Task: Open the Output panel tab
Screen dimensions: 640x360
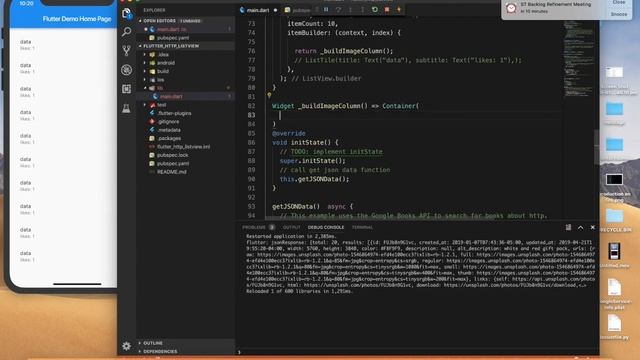Action: pyautogui.click(x=291, y=227)
